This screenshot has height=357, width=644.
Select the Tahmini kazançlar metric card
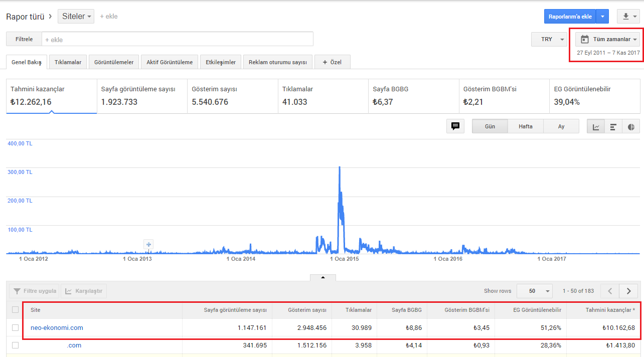click(51, 96)
